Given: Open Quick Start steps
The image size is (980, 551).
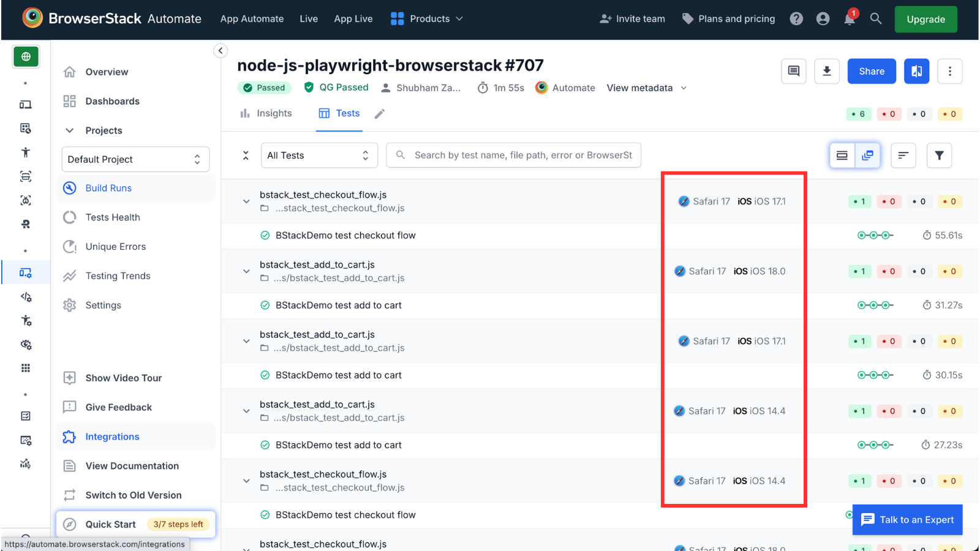Looking at the screenshot, I should (x=135, y=524).
